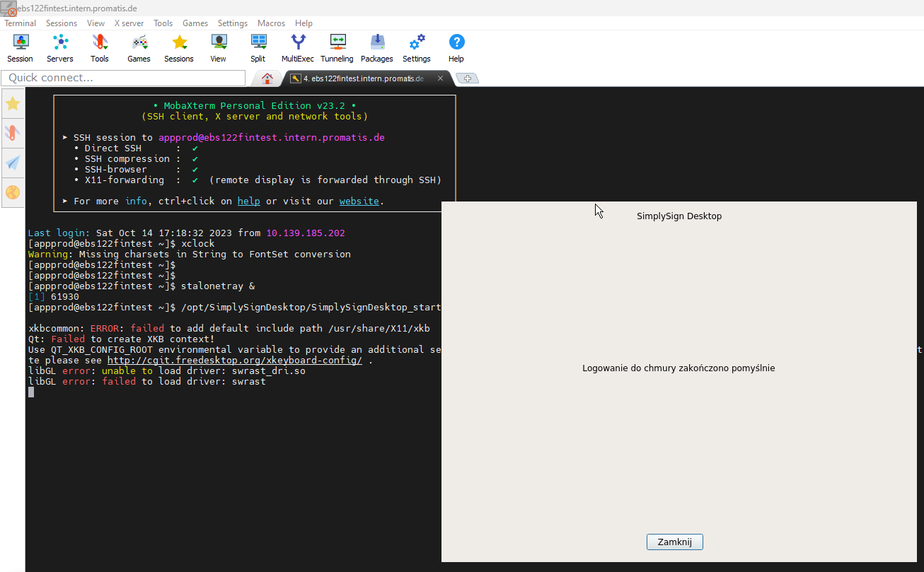
Task: Open the cgit.freedesktop.org xkeyboard-config link
Action: (x=234, y=361)
